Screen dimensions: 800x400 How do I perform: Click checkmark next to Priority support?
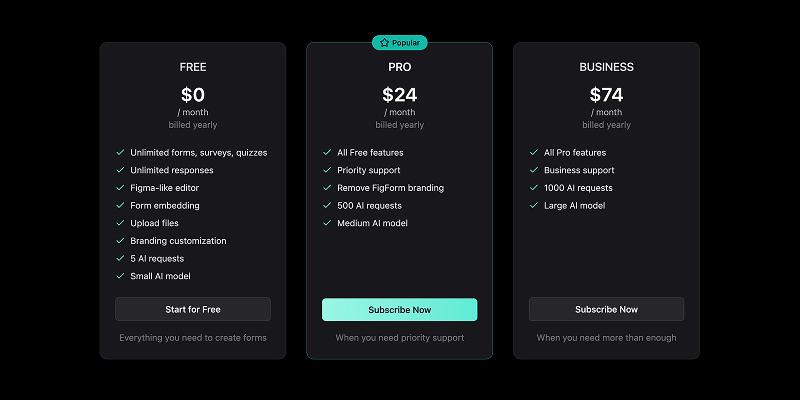point(327,171)
